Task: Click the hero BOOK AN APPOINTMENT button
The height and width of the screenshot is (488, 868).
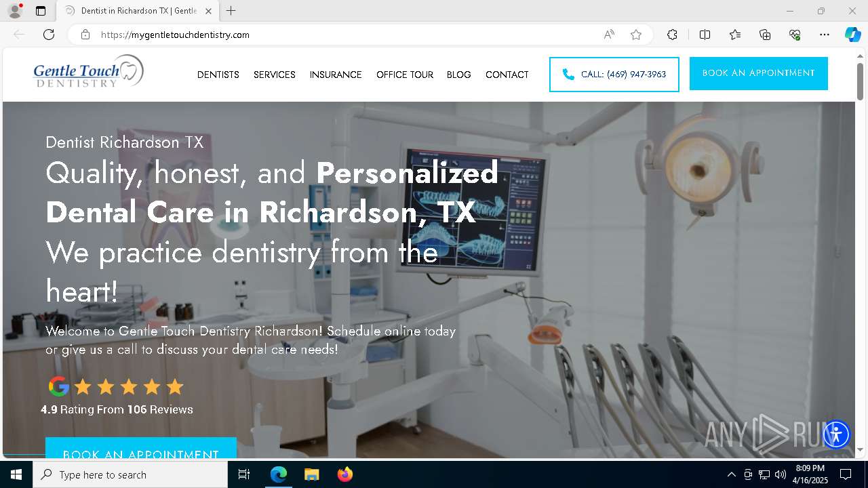Action: tap(141, 448)
